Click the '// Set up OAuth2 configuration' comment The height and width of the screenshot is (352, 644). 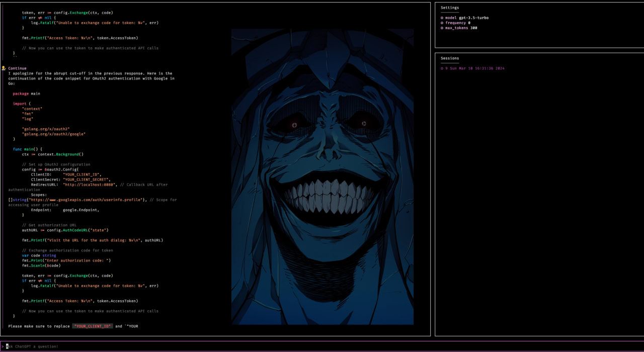56,164
